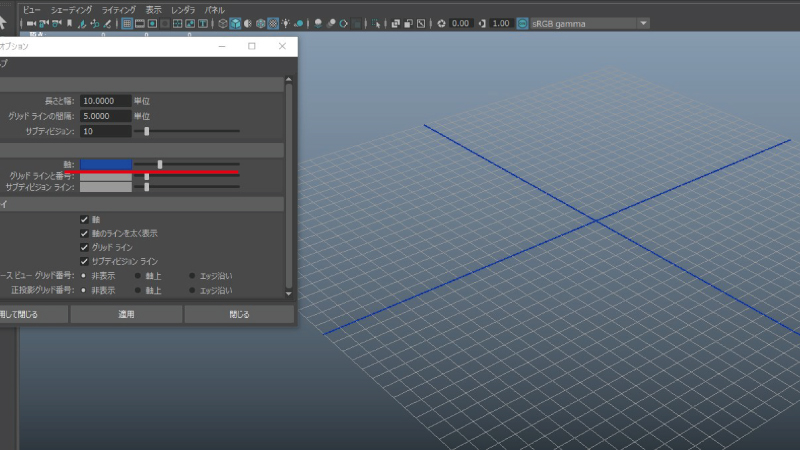Select 軸上 for perspective view grid numbers
The width and height of the screenshot is (800, 450).
[x=137, y=276]
